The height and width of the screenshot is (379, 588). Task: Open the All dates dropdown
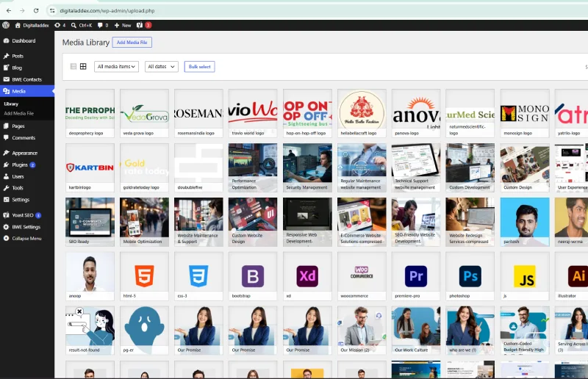point(161,66)
